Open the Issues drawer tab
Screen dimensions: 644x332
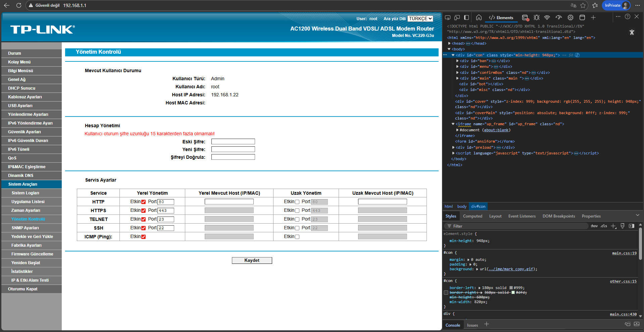pyautogui.click(x=473, y=325)
